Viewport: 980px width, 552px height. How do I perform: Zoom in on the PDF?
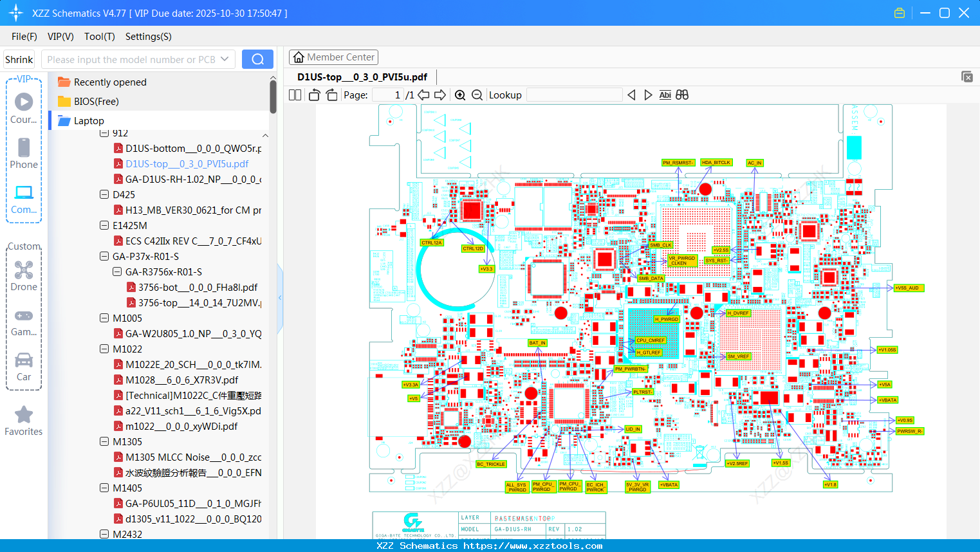click(460, 95)
